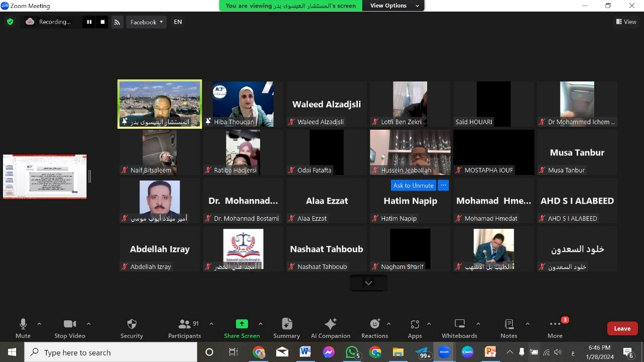Image resolution: width=644 pixels, height=362 pixels.
Task: Stop Video camera toggle
Action: tap(70, 324)
